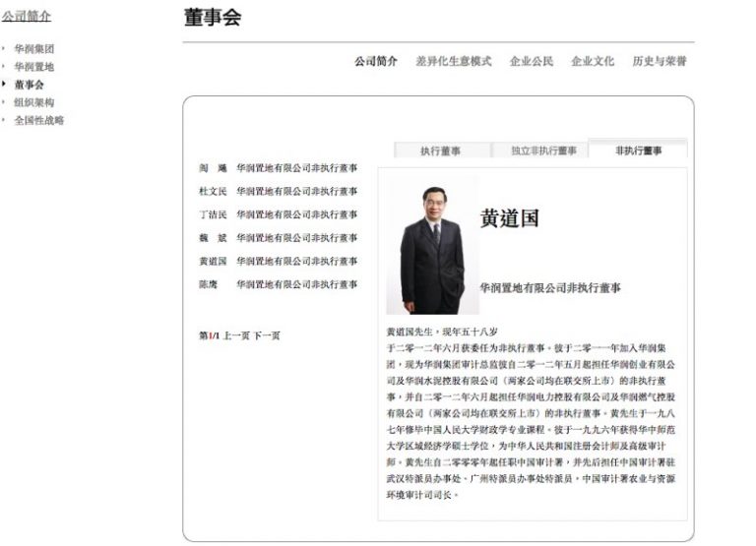Switch to the 执行董事 tab
Screen dimensions: 756x546
(442, 151)
